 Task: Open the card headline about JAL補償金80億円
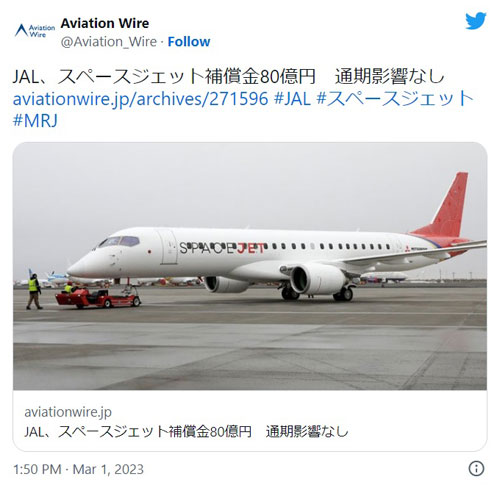pyautogui.click(x=186, y=432)
